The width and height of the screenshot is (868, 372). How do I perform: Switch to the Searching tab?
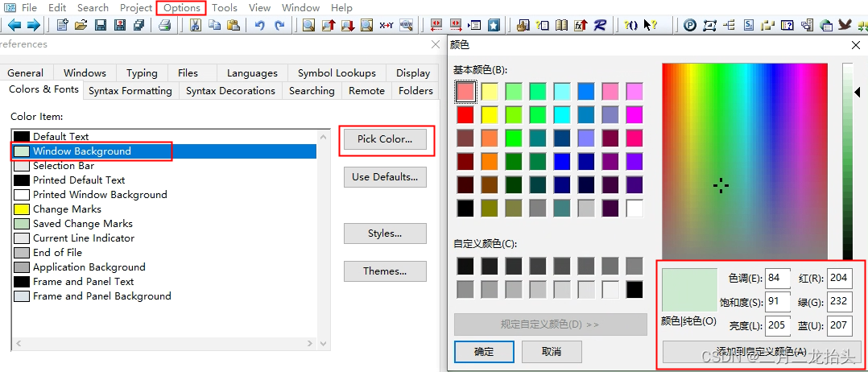(312, 91)
